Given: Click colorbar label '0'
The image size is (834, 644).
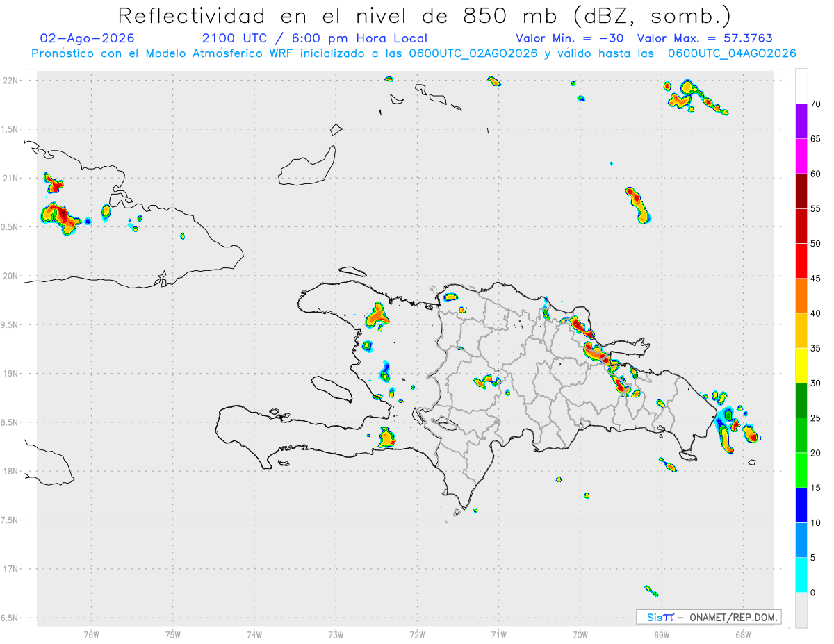Looking at the screenshot, I should pyautogui.click(x=814, y=593).
